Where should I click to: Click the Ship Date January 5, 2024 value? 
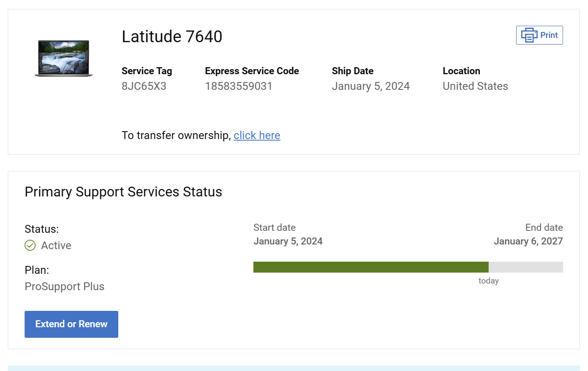tap(371, 86)
